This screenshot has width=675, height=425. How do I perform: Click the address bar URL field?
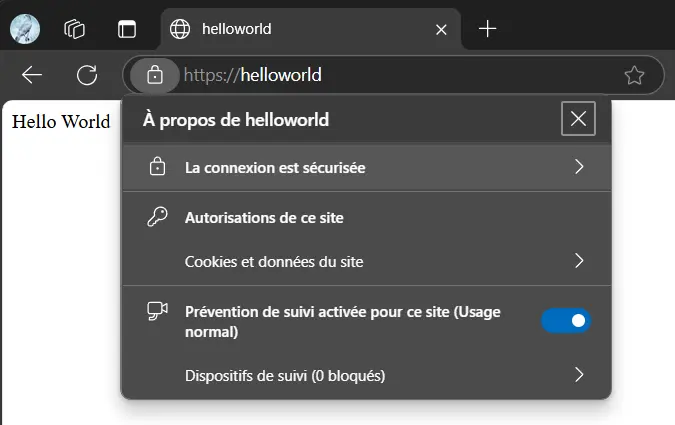400,75
